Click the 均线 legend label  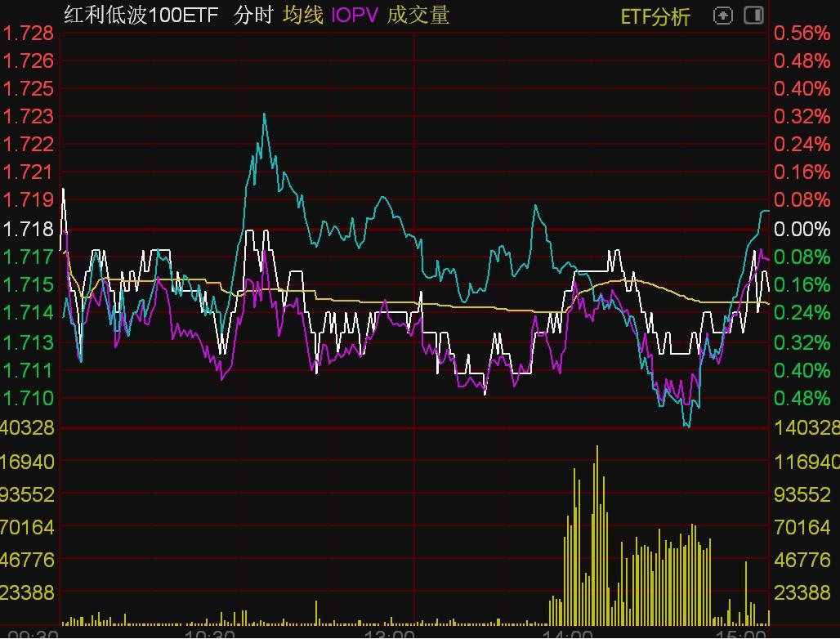pyautogui.click(x=302, y=15)
